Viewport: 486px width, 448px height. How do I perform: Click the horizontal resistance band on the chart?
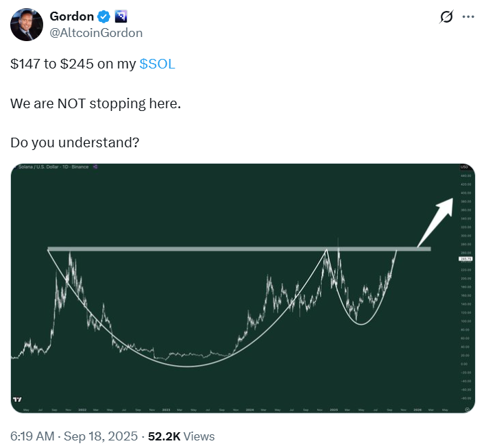click(239, 249)
